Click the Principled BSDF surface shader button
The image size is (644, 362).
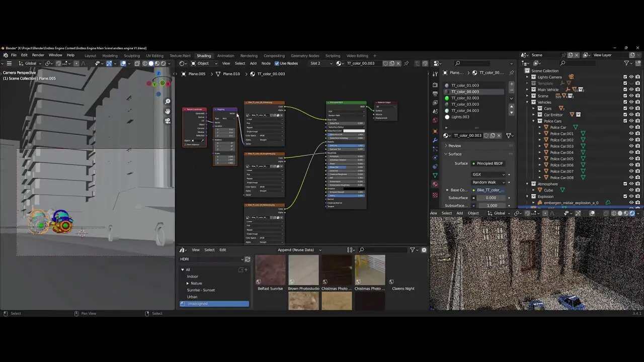pos(489,163)
